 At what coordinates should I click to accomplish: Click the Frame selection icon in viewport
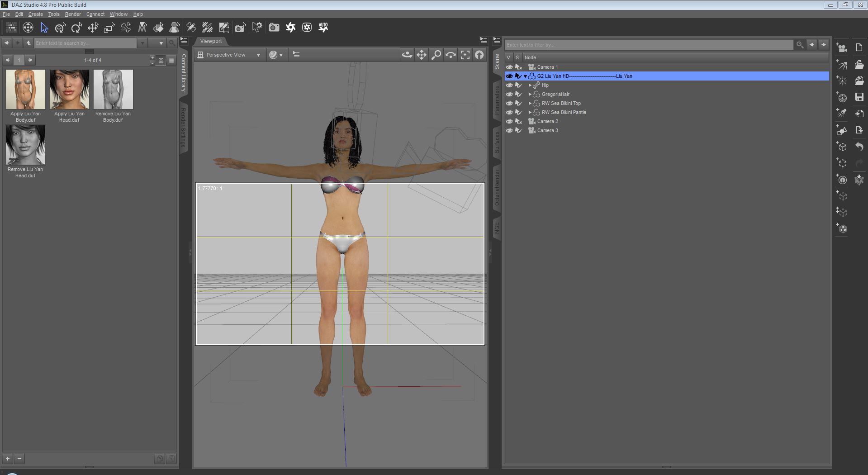click(x=465, y=55)
